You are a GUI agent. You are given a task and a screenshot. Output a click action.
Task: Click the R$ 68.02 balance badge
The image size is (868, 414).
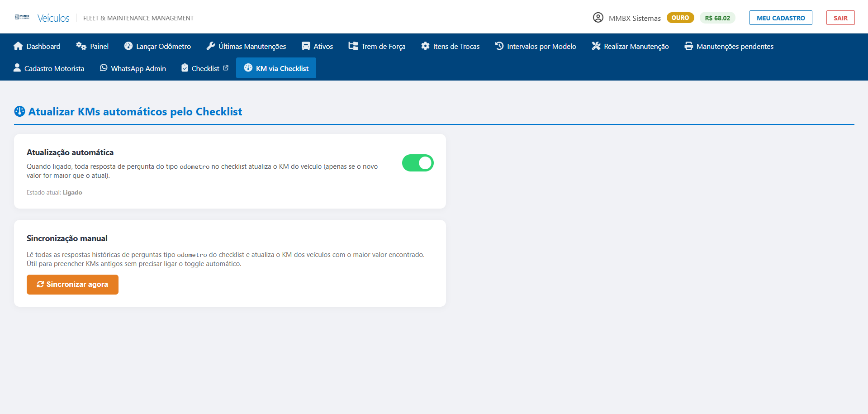[x=717, y=18]
